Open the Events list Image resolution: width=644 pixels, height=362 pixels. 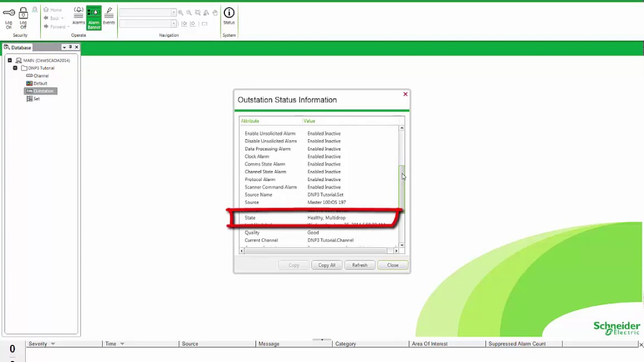(109, 16)
